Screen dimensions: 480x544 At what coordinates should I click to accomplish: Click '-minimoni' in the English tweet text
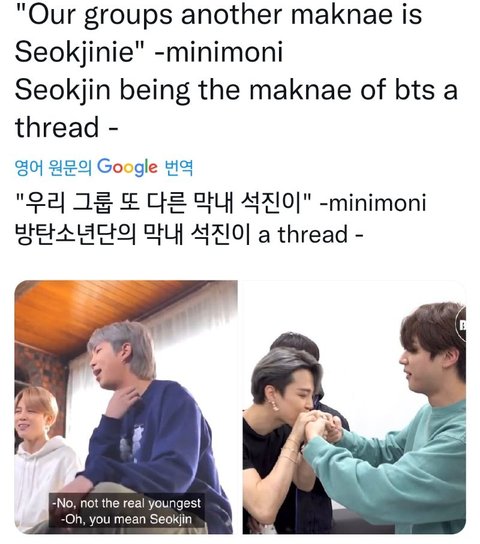point(218,52)
